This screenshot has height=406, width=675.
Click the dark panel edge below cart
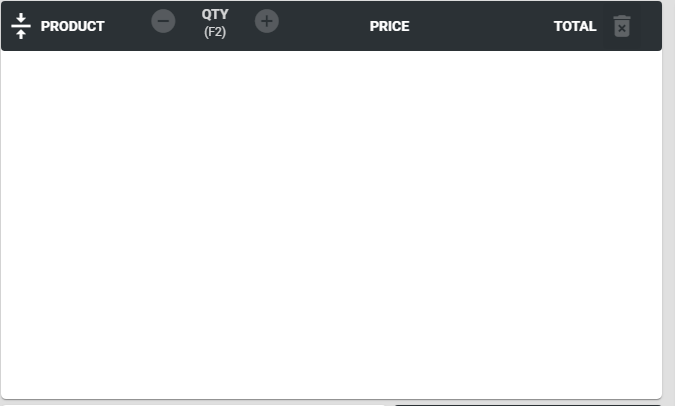click(527, 405)
